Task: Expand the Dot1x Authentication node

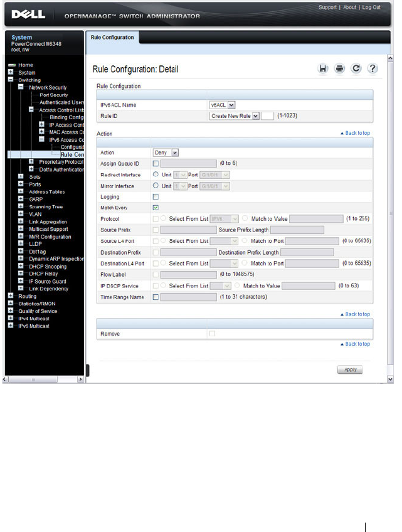Action: pos(31,169)
